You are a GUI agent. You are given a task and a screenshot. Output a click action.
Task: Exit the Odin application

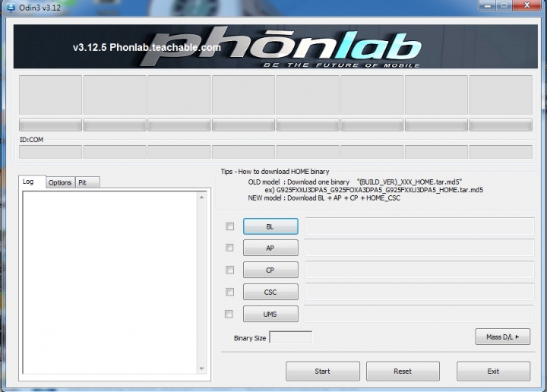click(493, 371)
